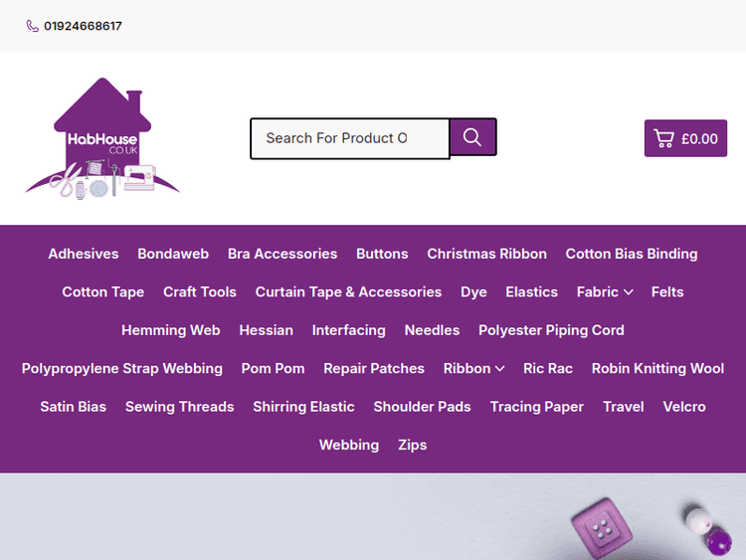746x560 pixels.
Task: Open the Interfacing category
Action: (349, 330)
